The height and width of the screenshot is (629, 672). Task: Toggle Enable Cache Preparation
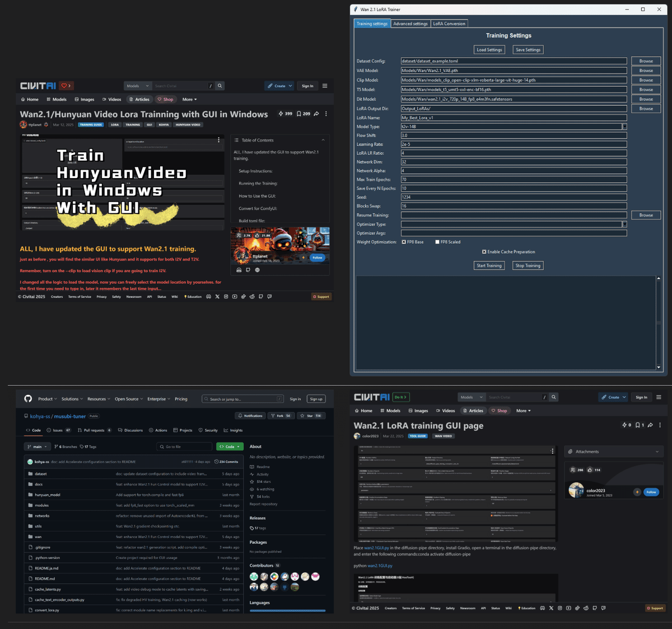[x=484, y=251]
